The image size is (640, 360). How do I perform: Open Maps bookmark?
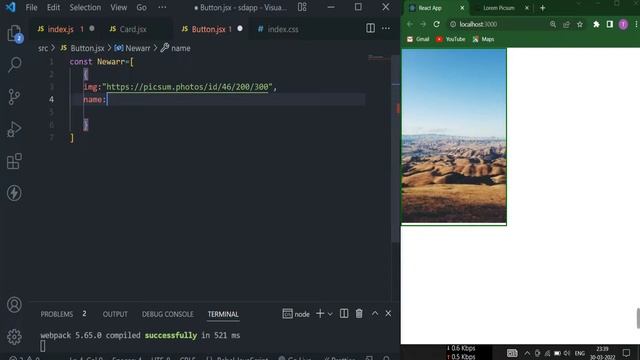[483, 39]
